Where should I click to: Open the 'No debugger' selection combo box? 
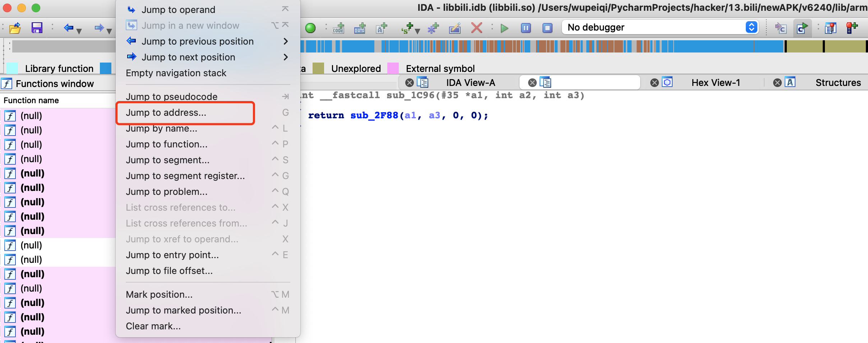click(x=660, y=27)
